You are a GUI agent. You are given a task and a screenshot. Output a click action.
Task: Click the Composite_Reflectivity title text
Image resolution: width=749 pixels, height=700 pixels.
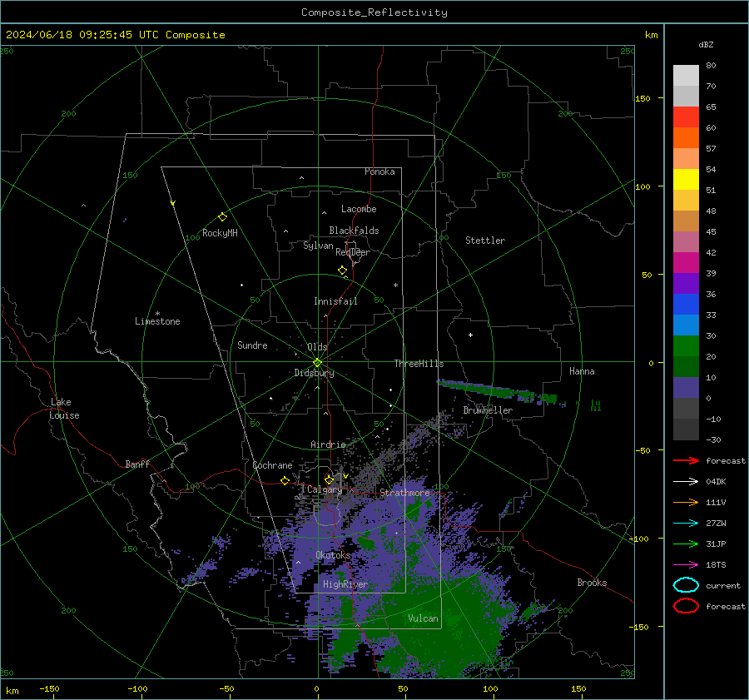(x=374, y=12)
